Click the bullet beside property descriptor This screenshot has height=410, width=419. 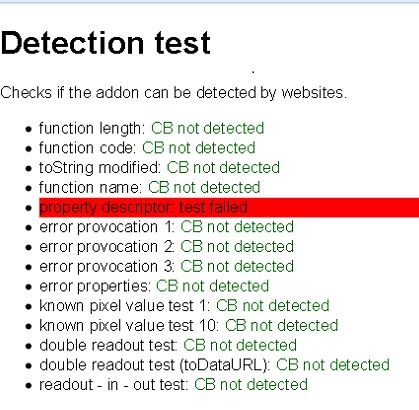click(29, 208)
